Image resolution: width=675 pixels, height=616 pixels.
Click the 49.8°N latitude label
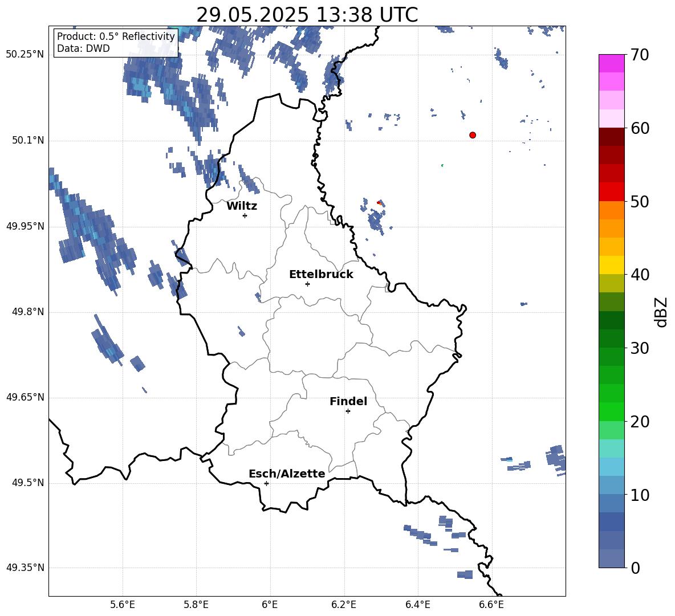(28, 312)
